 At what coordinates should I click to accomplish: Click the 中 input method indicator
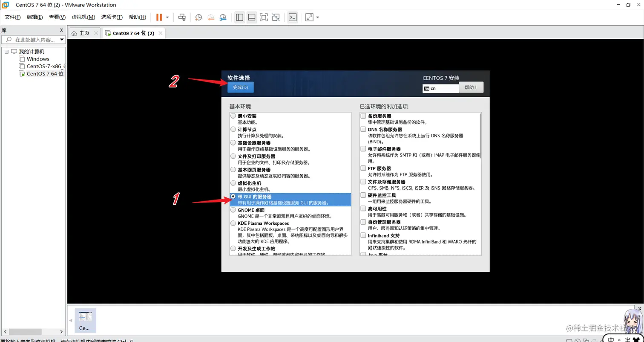click(x=611, y=339)
